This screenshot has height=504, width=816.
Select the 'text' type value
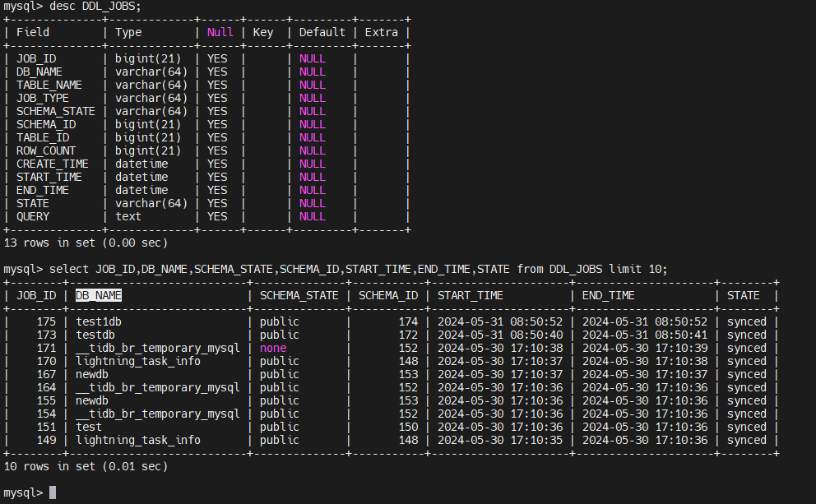pyautogui.click(x=128, y=216)
